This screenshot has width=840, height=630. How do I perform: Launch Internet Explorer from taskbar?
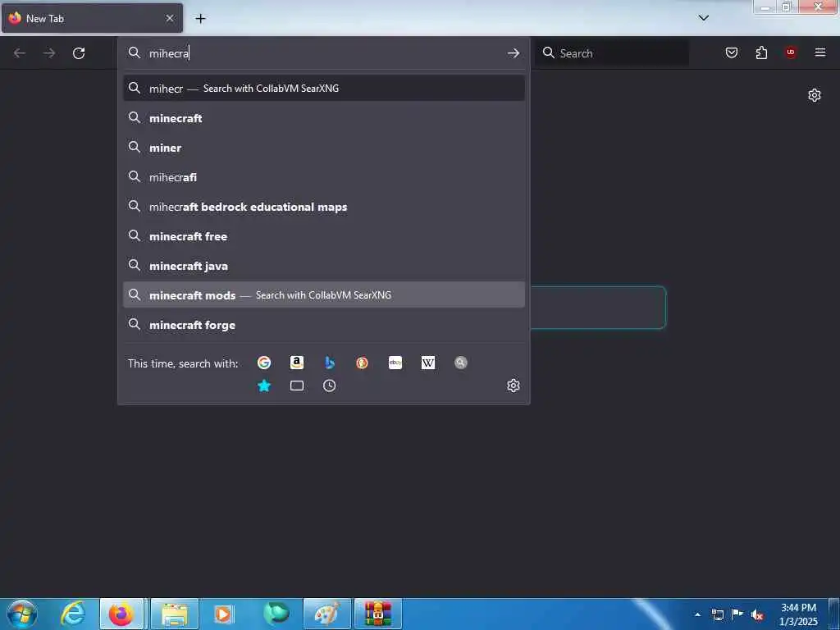tap(73, 614)
